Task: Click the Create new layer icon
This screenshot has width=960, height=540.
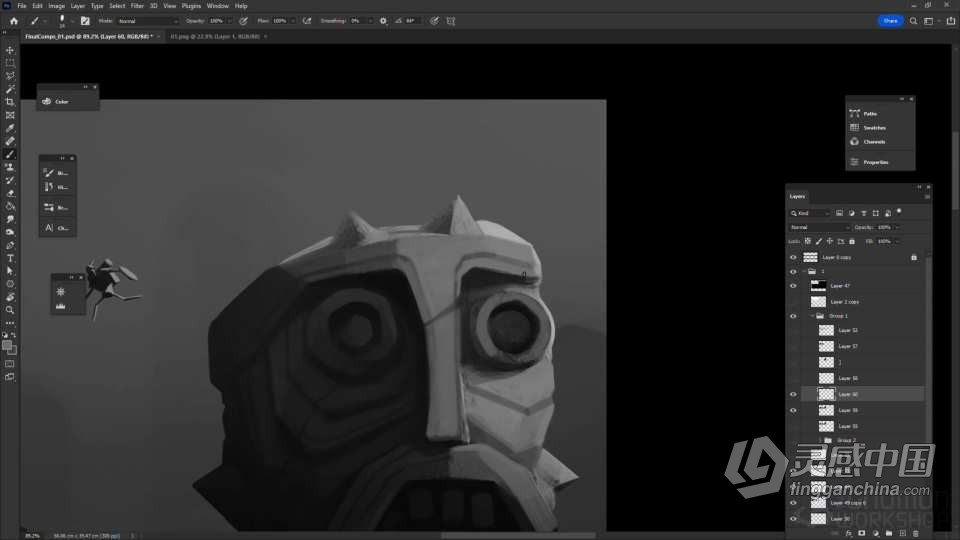Action: tap(902, 533)
